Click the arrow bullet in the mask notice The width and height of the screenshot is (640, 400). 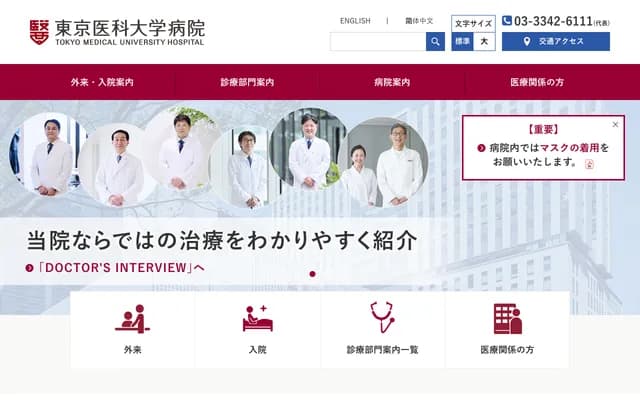481,148
